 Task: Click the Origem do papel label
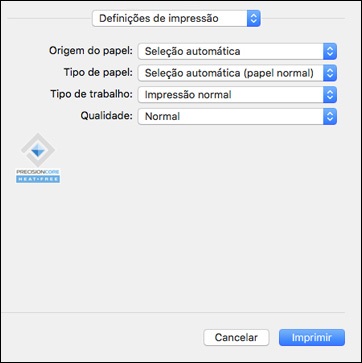[x=91, y=51]
